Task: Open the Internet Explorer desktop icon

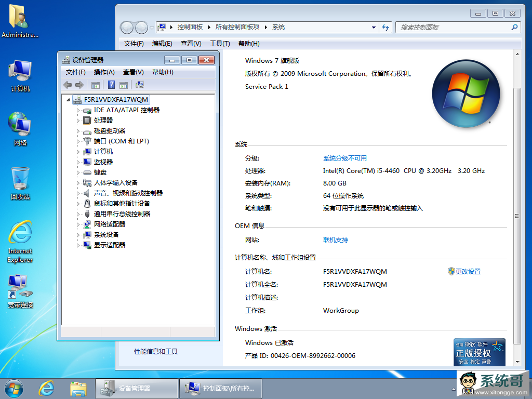Action: (x=20, y=242)
